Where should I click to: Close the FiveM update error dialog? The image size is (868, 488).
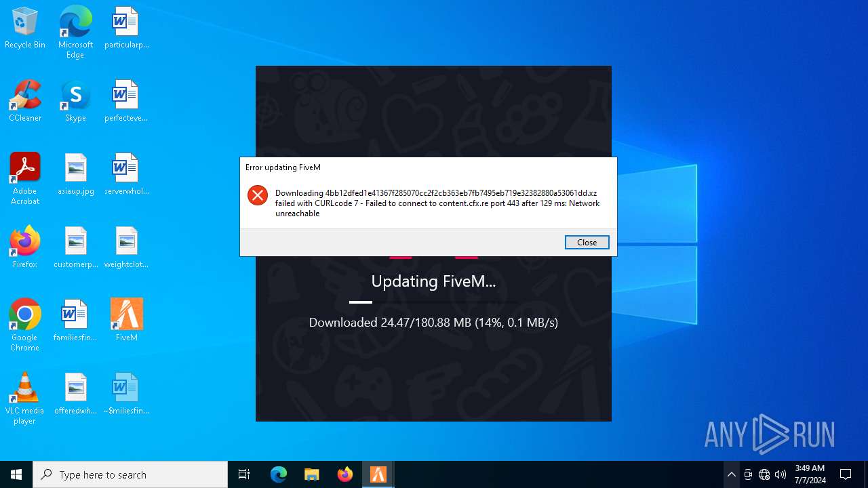587,243
